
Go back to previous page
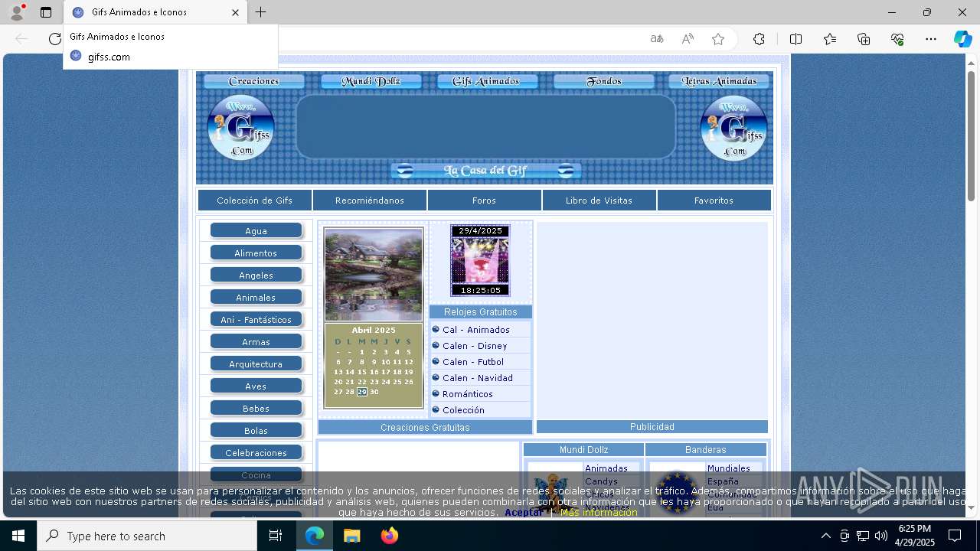[x=21, y=39]
